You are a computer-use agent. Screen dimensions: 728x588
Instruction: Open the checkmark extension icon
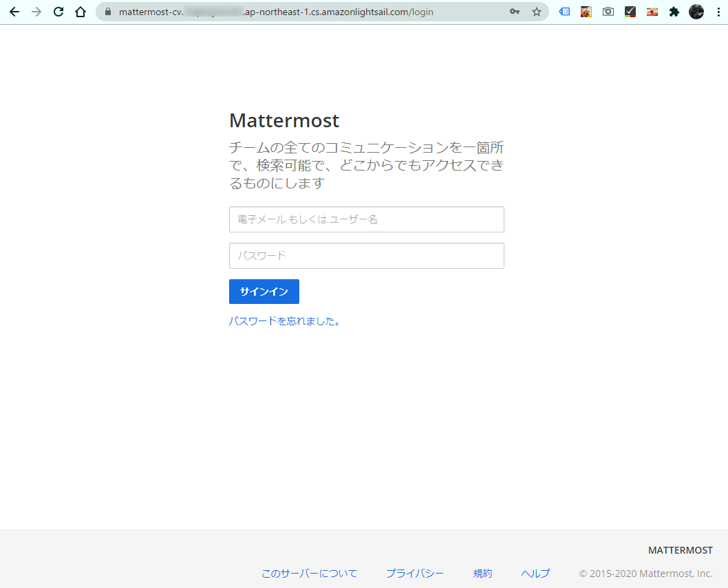coord(630,12)
